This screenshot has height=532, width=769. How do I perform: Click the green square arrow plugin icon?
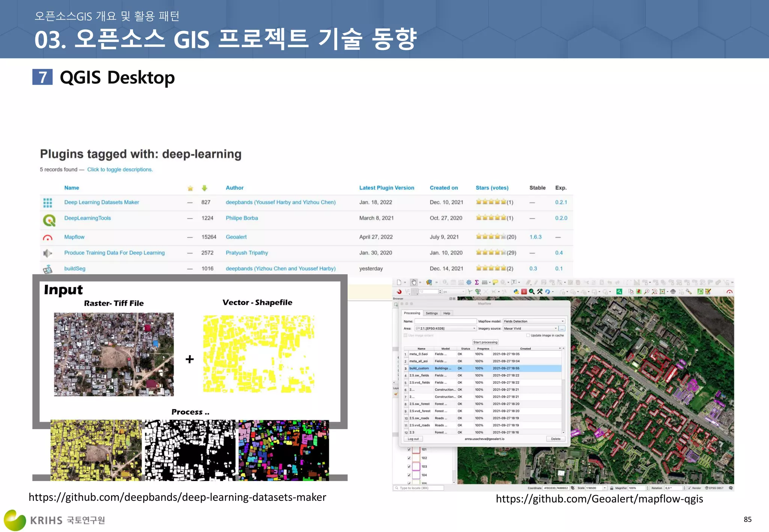619,292
